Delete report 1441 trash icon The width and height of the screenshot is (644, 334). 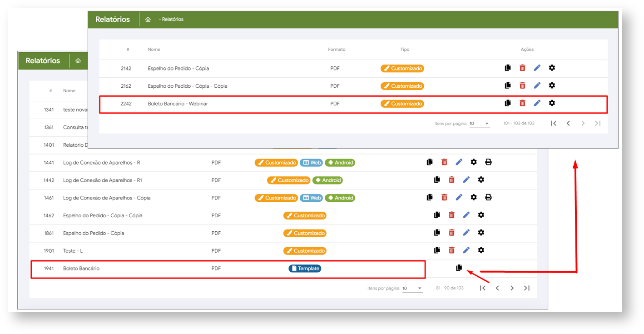(x=444, y=162)
